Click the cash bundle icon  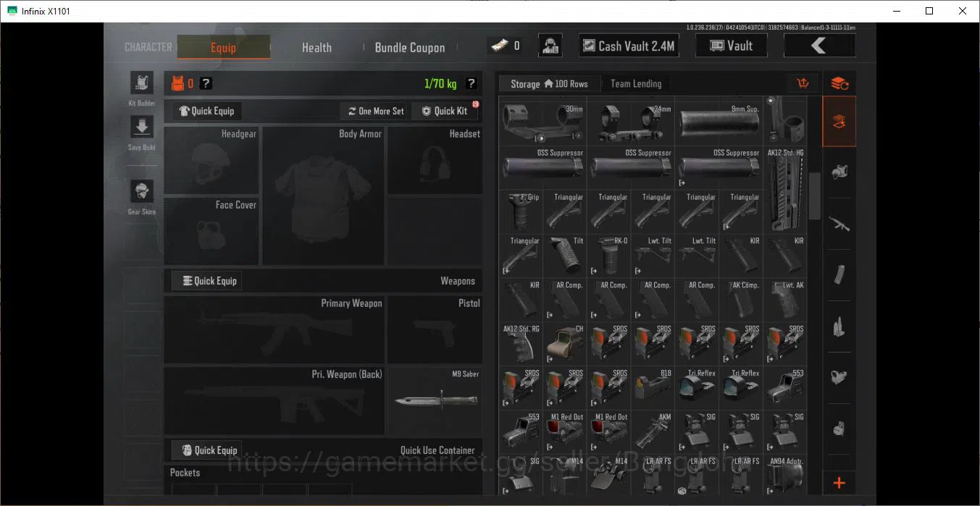[x=498, y=46]
